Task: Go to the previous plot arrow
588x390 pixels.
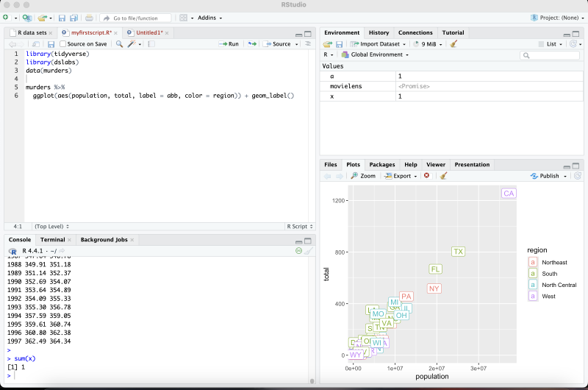Action: point(327,176)
